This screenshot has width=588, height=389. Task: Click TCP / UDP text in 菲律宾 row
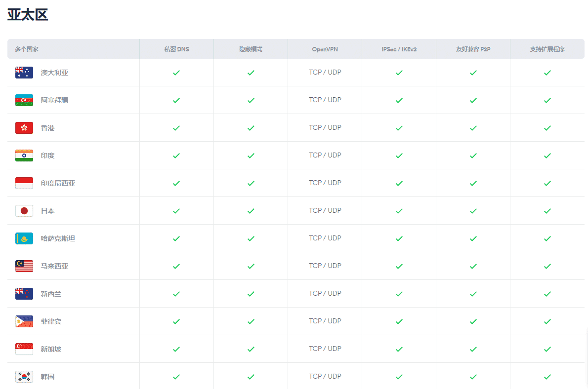(x=325, y=321)
